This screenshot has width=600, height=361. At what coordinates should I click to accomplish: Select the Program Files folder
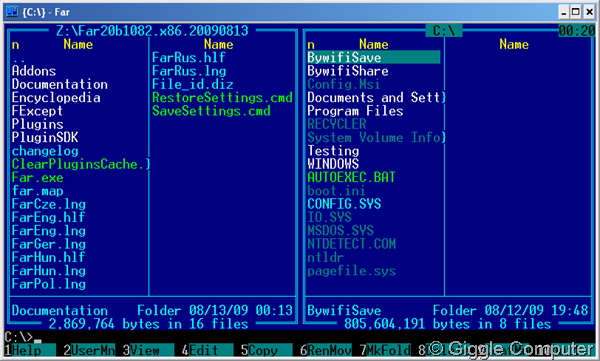pos(355,111)
